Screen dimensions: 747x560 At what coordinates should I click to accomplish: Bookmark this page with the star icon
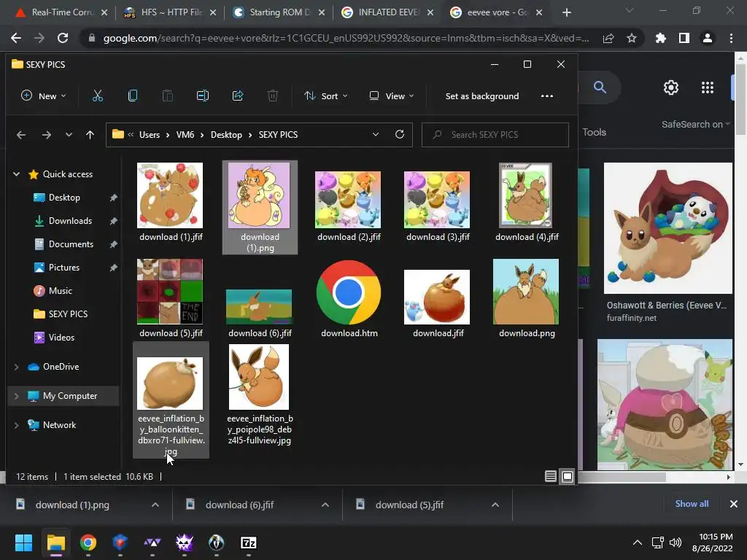click(x=632, y=38)
